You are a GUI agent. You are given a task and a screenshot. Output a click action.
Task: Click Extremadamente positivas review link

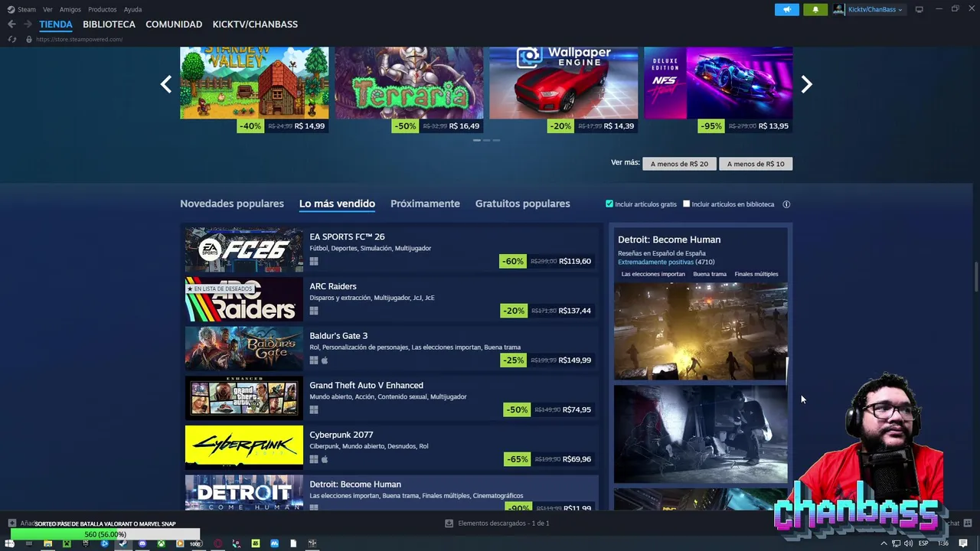pyautogui.click(x=655, y=262)
